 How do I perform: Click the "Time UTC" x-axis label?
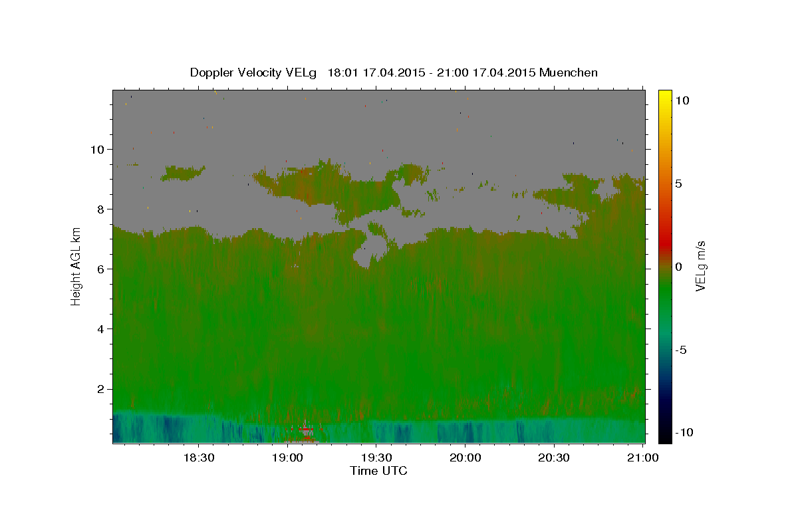pos(378,471)
